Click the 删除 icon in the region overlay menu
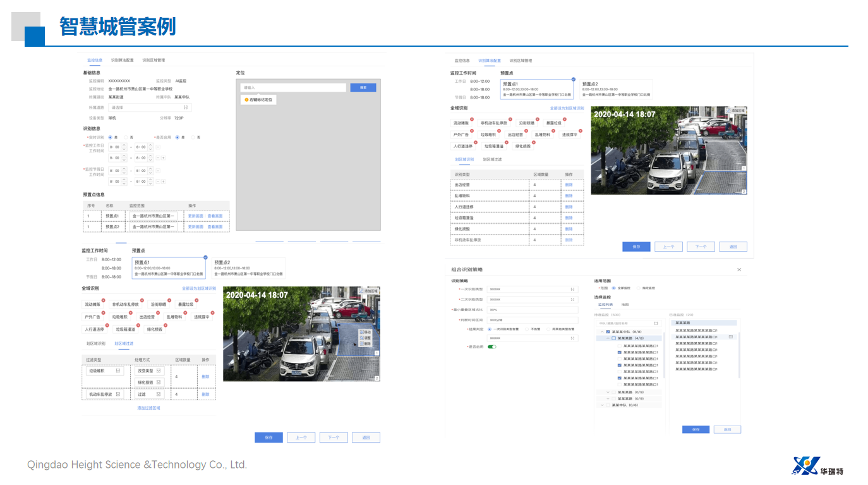 [361, 343]
